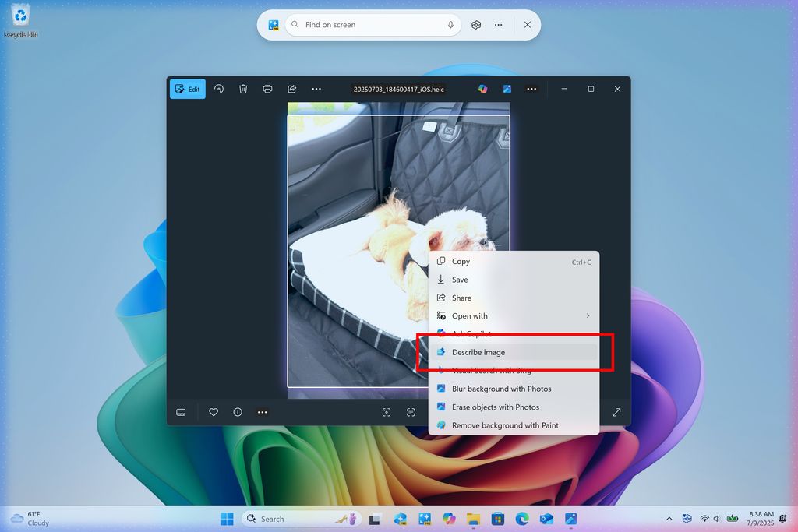Zoom to fit the image

(x=387, y=412)
